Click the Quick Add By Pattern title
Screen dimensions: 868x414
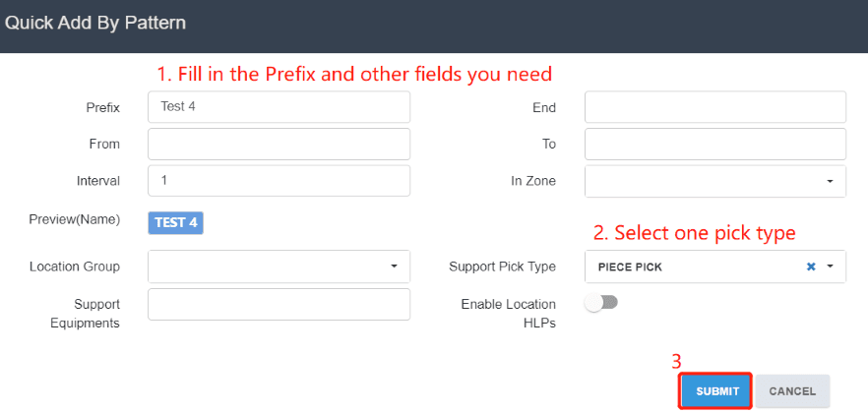click(95, 24)
